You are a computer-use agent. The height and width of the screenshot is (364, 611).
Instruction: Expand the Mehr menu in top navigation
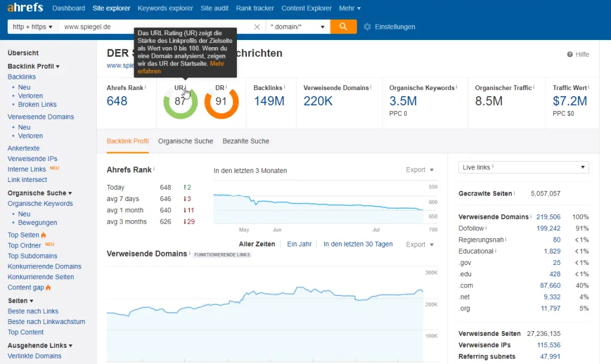350,8
